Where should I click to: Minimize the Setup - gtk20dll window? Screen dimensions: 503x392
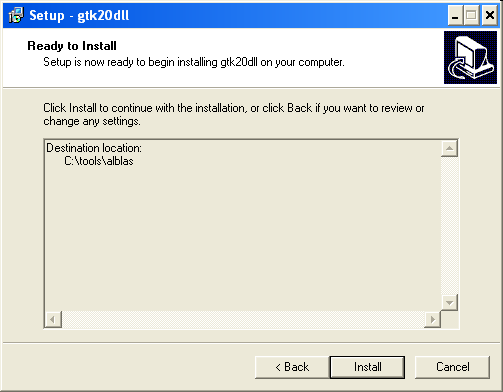[x=455, y=15]
